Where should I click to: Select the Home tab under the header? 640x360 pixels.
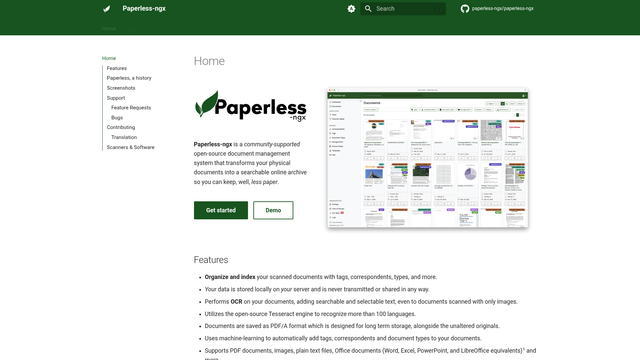tap(109, 29)
